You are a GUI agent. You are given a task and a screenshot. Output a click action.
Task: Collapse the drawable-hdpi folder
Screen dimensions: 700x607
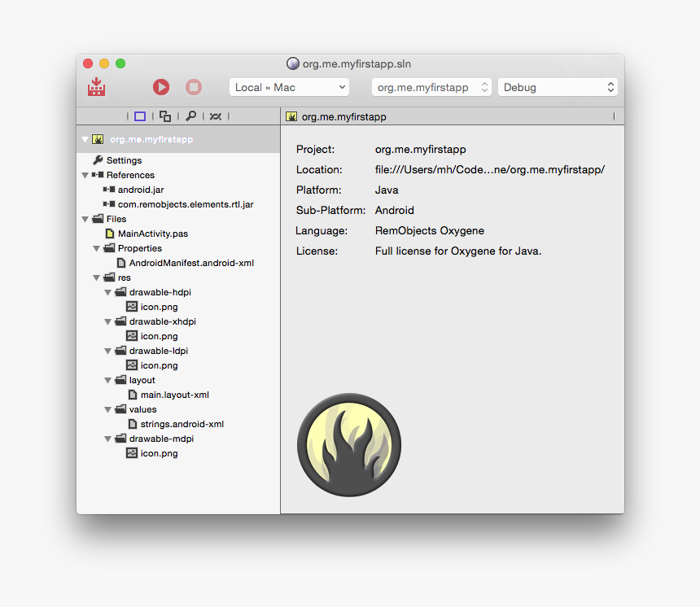pos(107,293)
